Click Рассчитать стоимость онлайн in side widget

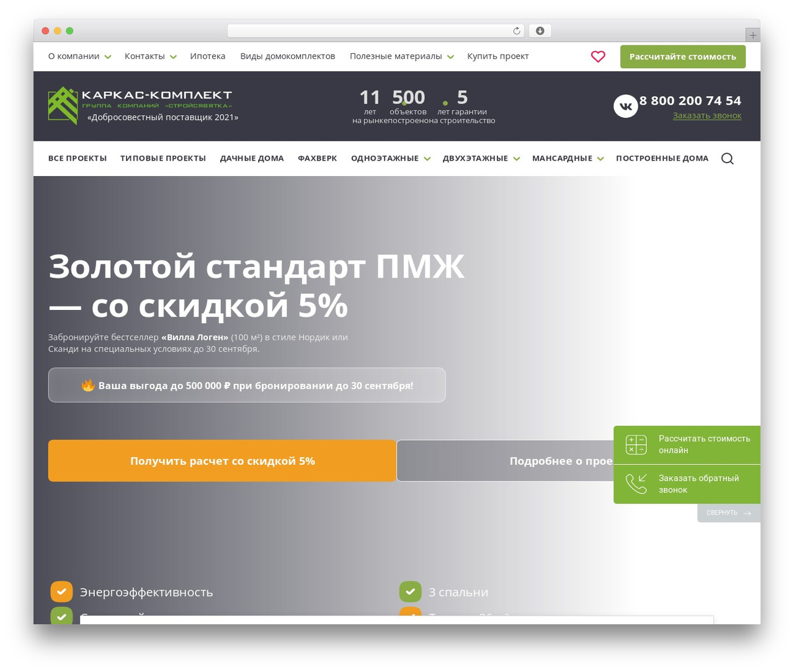[687, 444]
